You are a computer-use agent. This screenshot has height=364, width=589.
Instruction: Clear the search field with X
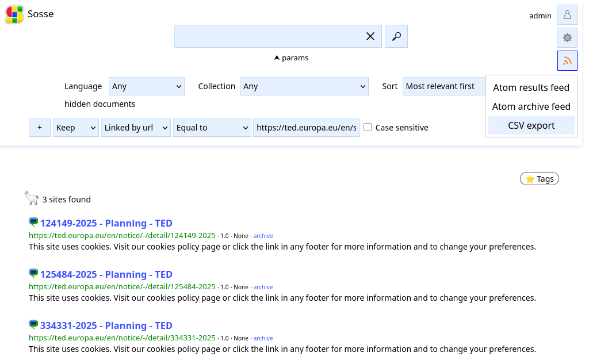(370, 36)
